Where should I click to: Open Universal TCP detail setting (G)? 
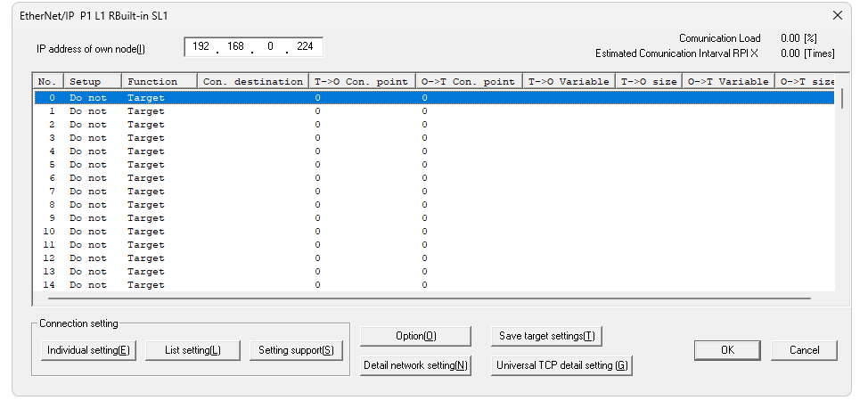coord(561,365)
